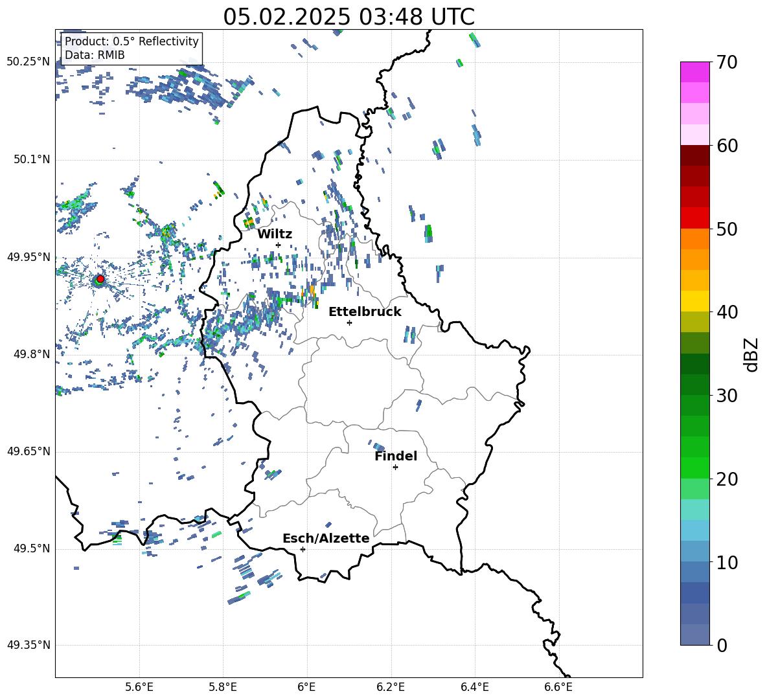The width and height of the screenshot is (767, 700).
Task: Click the Ettelbruck city label
Action: click(x=365, y=312)
